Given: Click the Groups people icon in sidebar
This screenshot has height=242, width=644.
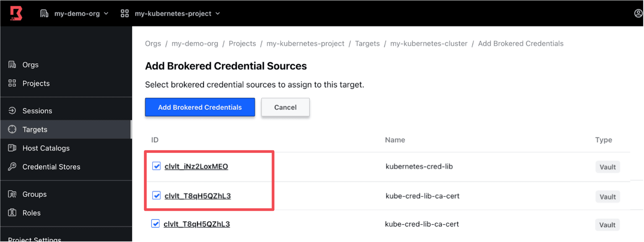Looking at the screenshot, I should (x=12, y=194).
